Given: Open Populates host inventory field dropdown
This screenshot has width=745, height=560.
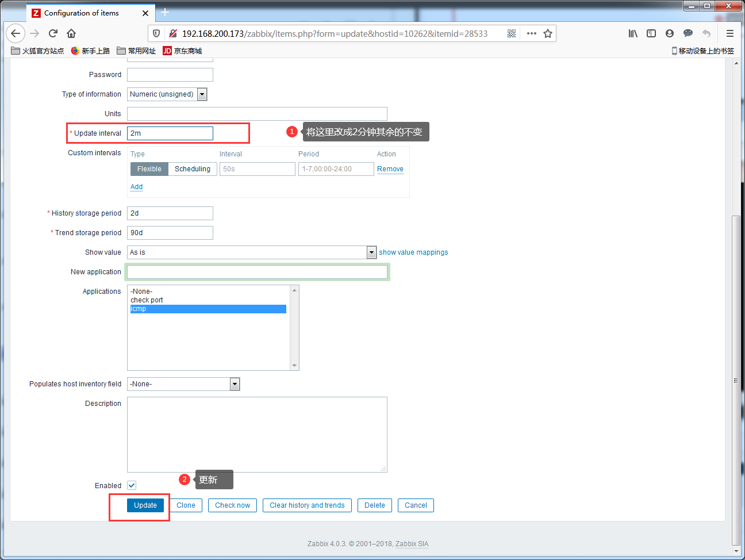Looking at the screenshot, I should click(183, 384).
